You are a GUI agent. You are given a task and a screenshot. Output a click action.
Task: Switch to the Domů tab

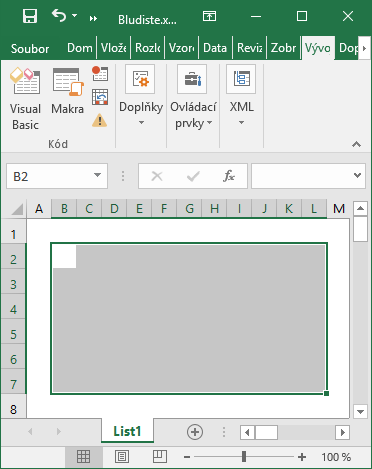point(80,48)
